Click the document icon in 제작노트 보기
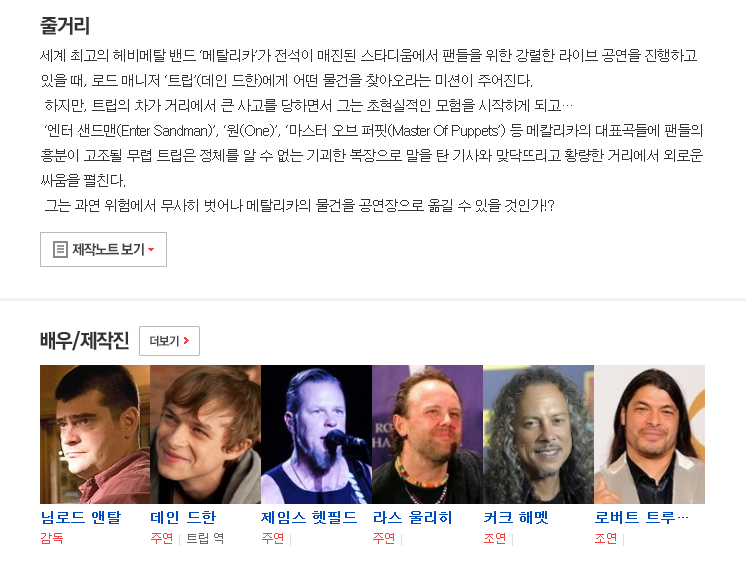 coord(60,249)
